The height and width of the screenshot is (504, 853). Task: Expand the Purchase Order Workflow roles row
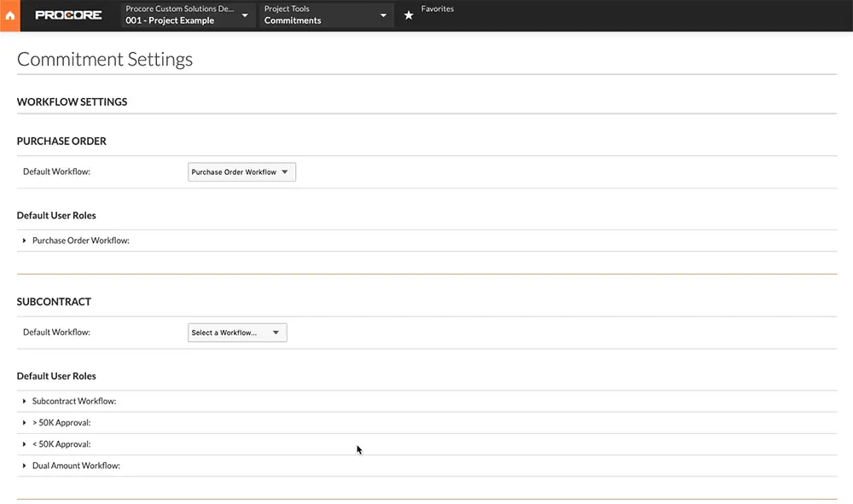[x=24, y=240]
